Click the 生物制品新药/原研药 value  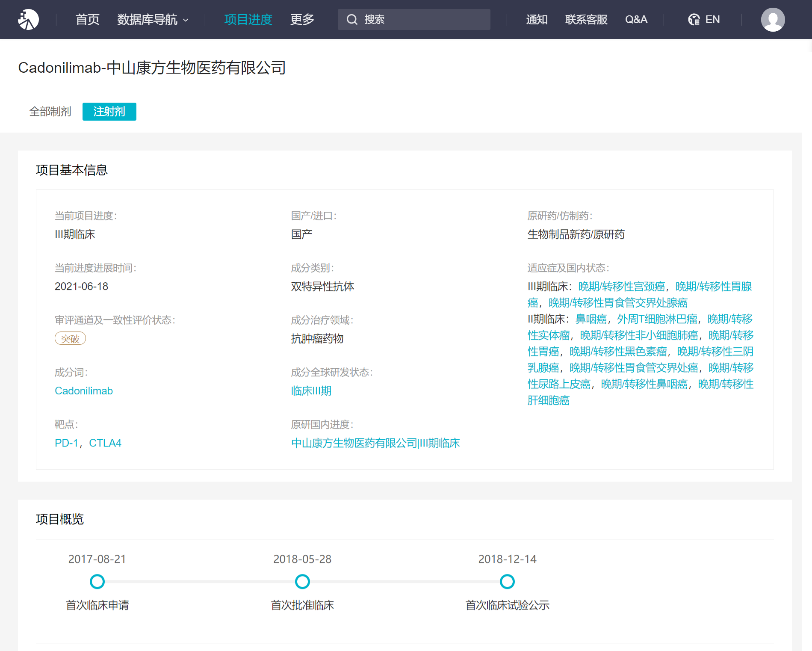click(576, 234)
